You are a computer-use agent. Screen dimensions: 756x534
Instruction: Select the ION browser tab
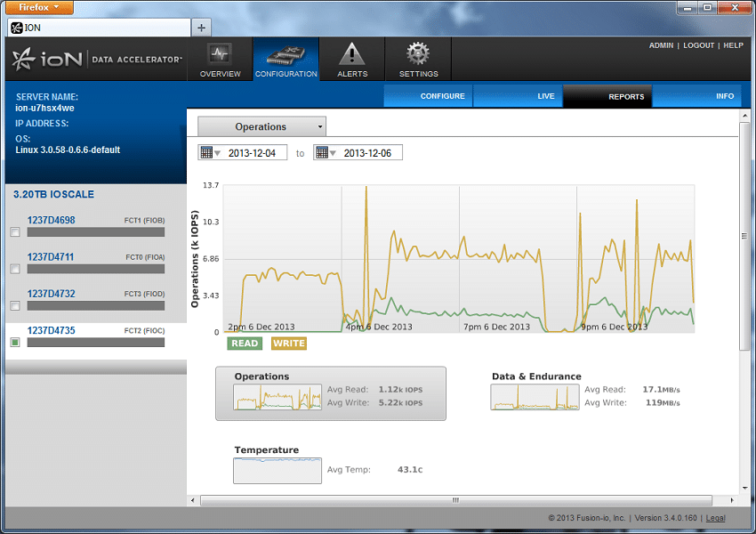(x=100, y=28)
